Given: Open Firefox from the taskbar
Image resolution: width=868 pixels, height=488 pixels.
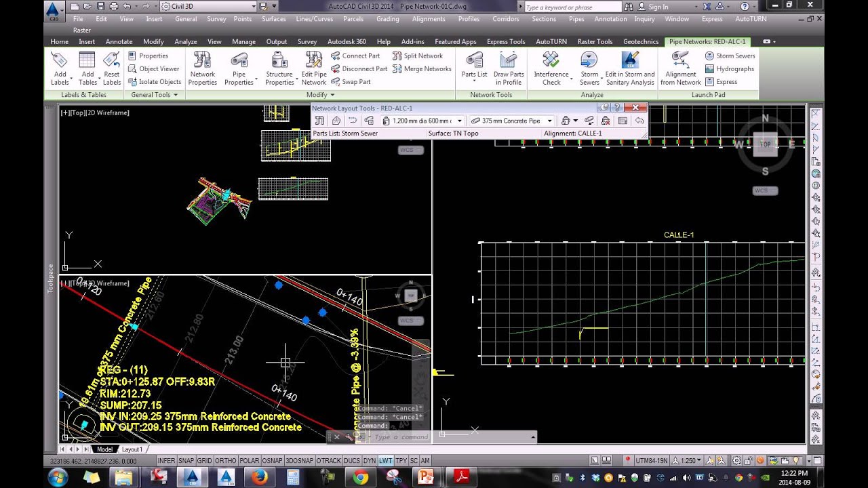Looking at the screenshot, I should tap(258, 477).
